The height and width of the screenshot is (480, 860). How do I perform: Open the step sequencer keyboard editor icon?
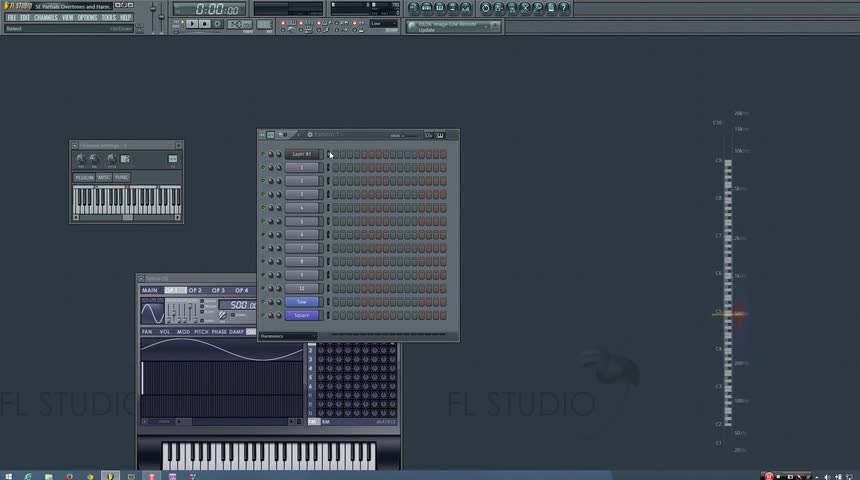(440, 135)
